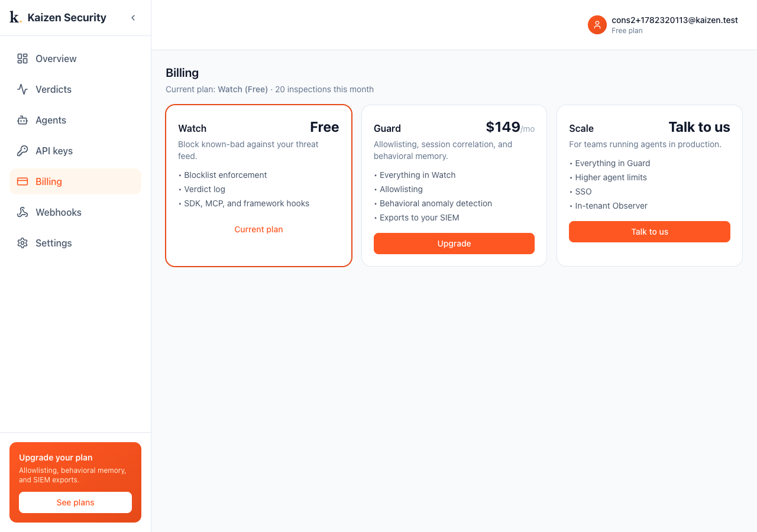Click the Billing credit card icon
The height and width of the screenshot is (532, 757).
[22, 181]
